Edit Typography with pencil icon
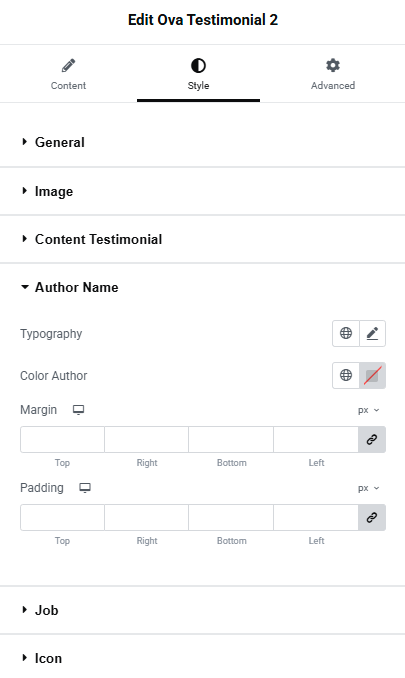405x678 pixels. tap(373, 333)
